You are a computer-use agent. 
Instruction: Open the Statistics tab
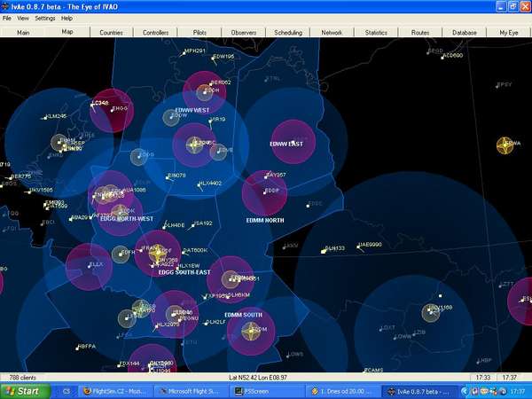click(x=376, y=33)
